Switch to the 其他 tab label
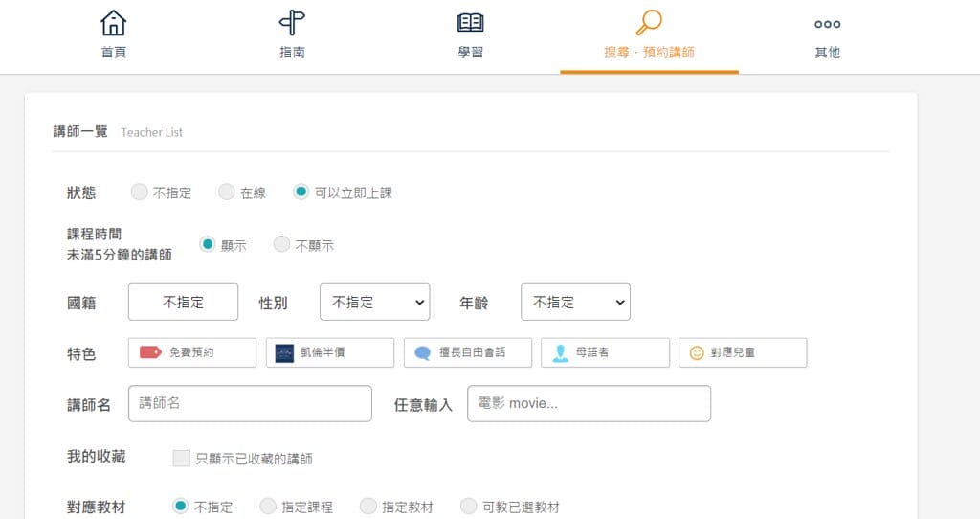 (x=828, y=53)
